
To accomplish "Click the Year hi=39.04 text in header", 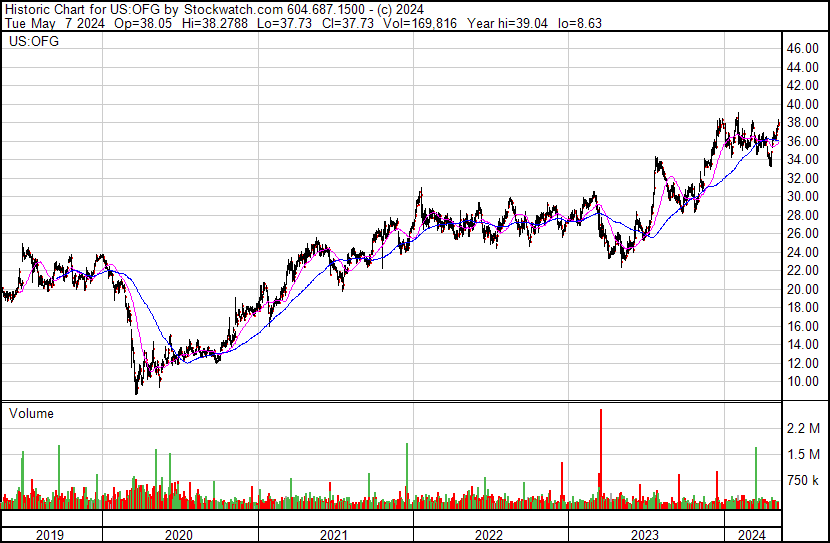I will tap(508, 23).
